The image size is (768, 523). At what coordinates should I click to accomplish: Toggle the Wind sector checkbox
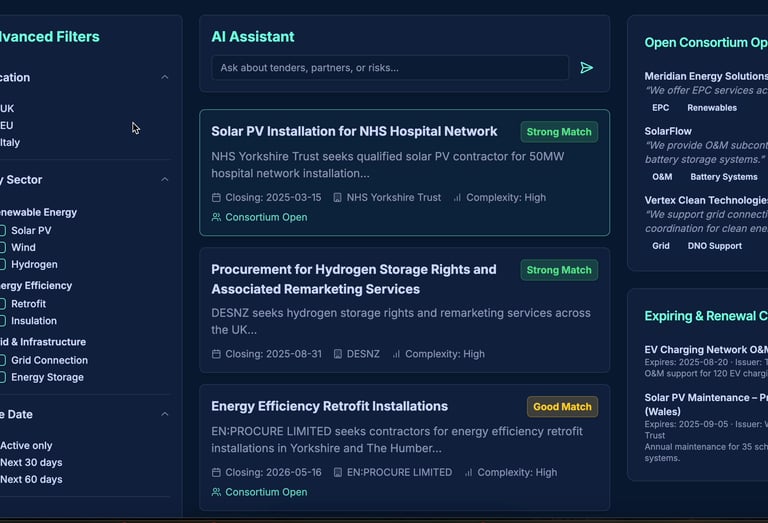pyautogui.click(x=2, y=248)
